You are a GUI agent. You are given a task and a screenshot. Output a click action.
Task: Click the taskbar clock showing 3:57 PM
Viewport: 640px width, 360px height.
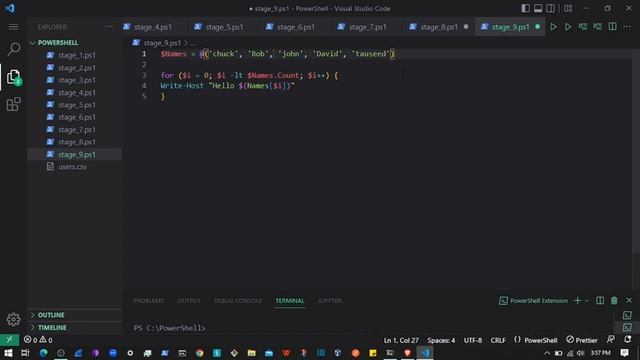pos(600,353)
